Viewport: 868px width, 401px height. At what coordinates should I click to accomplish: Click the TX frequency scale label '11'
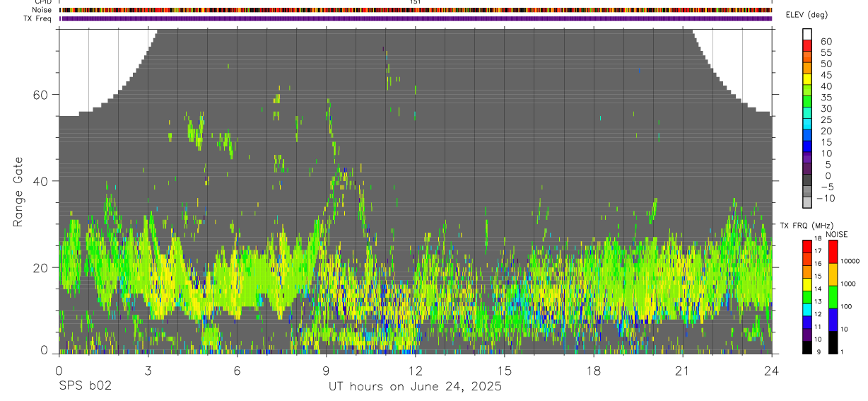[819, 327]
